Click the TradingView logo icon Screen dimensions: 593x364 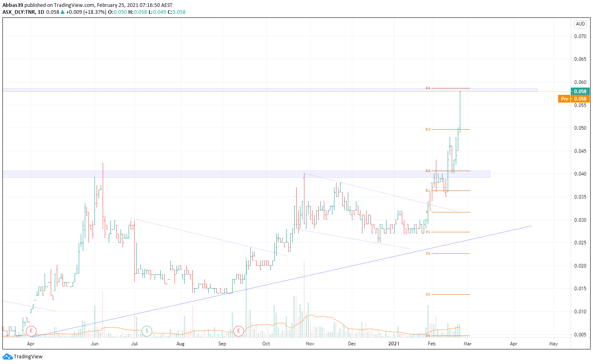[7, 357]
